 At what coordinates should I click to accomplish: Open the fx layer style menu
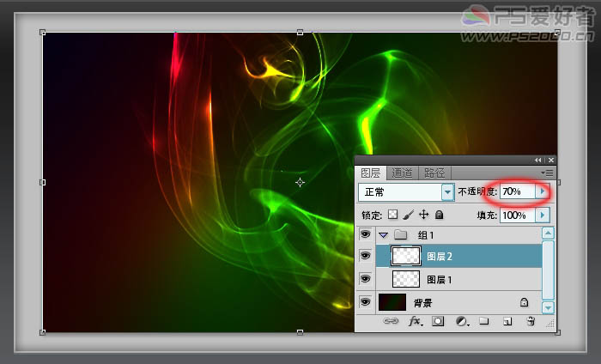tap(415, 321)
